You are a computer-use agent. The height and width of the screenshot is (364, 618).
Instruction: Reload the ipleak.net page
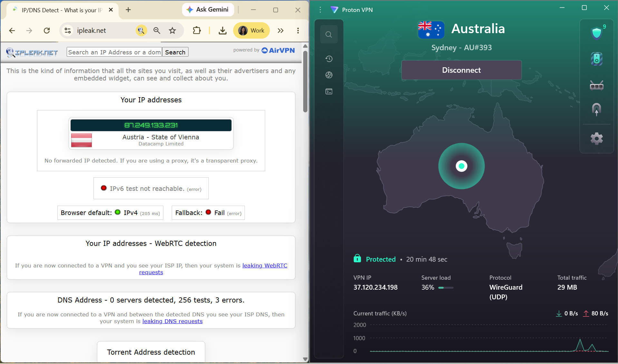click(47, 31)
